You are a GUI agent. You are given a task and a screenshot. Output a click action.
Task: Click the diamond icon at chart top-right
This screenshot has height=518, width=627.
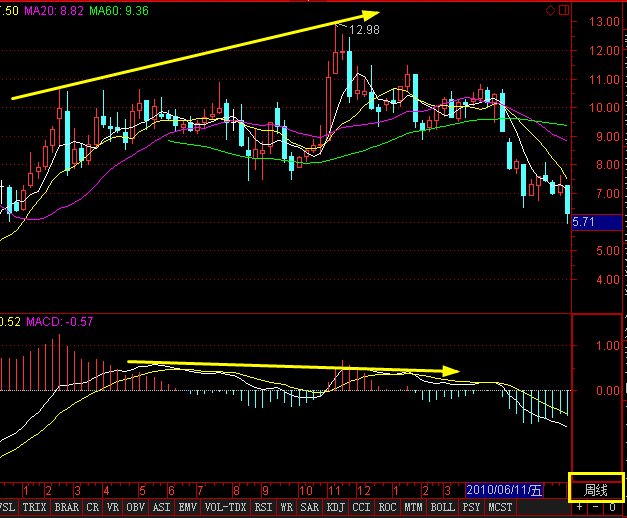pyautogui.click(x=551, y=10)
